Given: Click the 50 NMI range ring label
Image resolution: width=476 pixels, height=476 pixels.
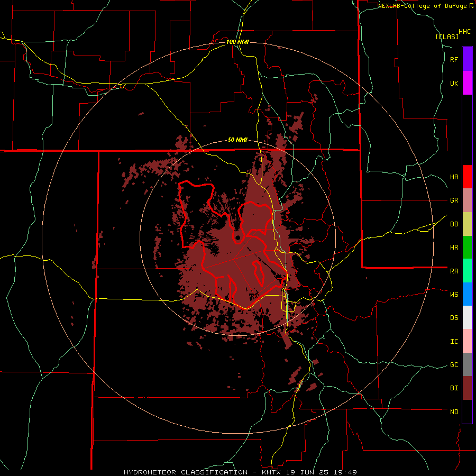Looking at the screenshot, I should [x=237, y=140].
